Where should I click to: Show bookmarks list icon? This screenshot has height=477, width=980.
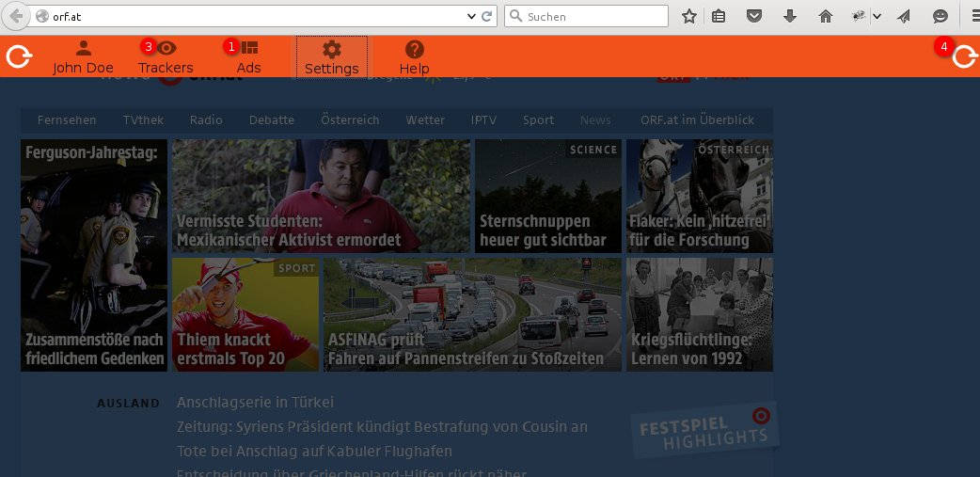(719, 16)
